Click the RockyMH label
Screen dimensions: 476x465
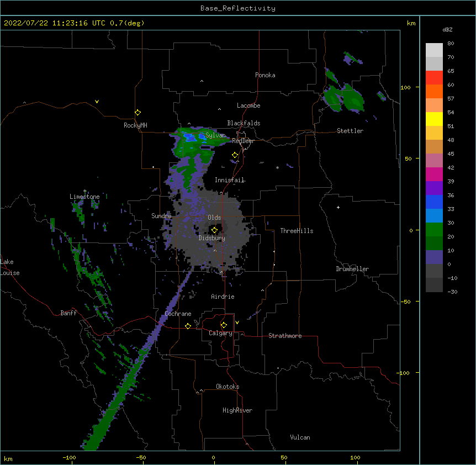135,125
